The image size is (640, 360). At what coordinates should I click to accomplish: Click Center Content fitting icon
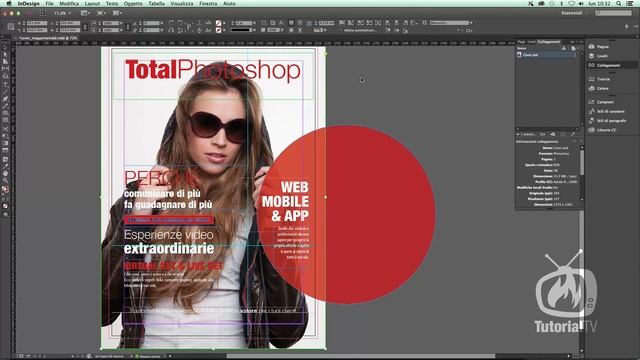tap(378, 23)
